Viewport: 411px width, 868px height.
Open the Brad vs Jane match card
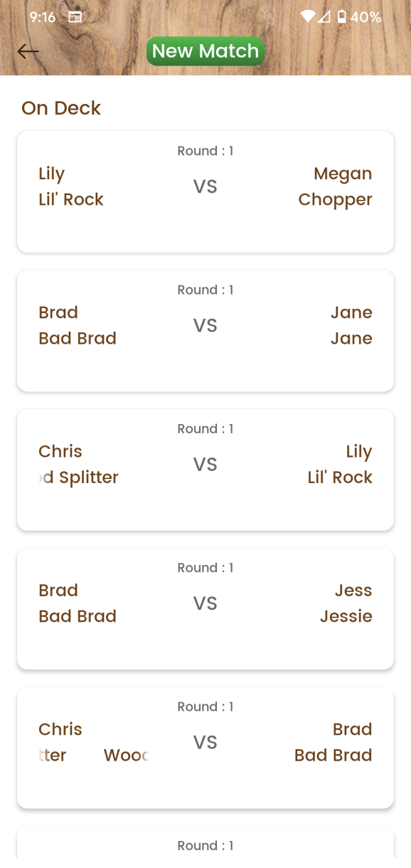205,330
